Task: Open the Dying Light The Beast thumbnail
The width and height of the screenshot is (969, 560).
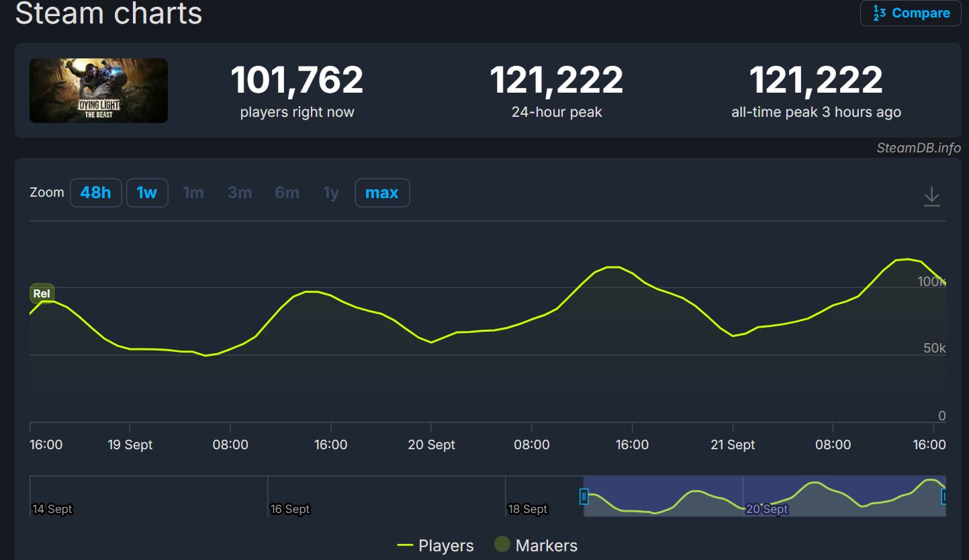Action: click(99, 91)
